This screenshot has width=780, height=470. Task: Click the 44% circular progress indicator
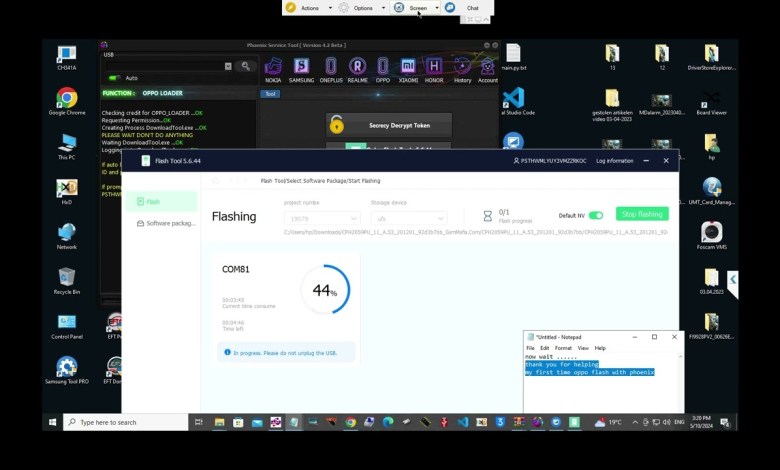click(325, 289)
